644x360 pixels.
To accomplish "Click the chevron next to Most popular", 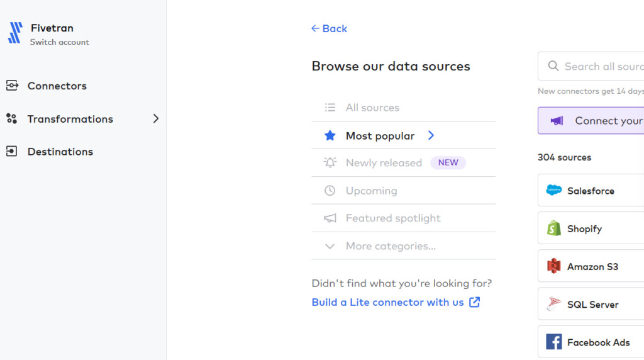I will pos(431,135).
